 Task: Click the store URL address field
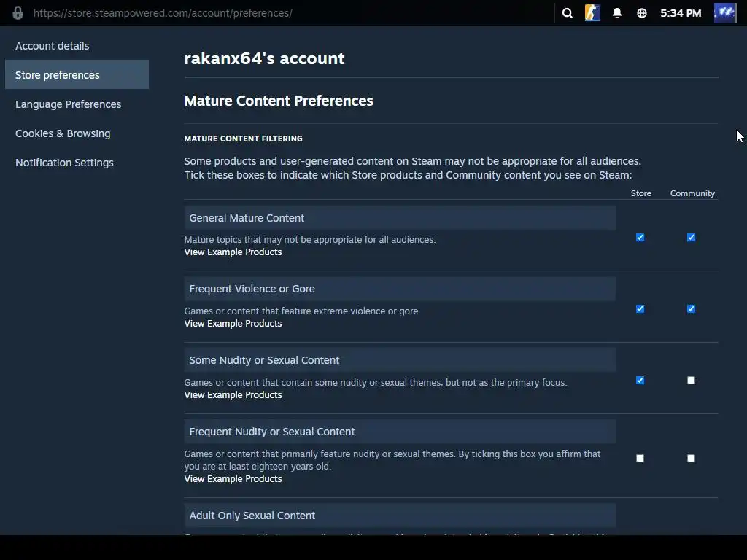click(163, 13)
